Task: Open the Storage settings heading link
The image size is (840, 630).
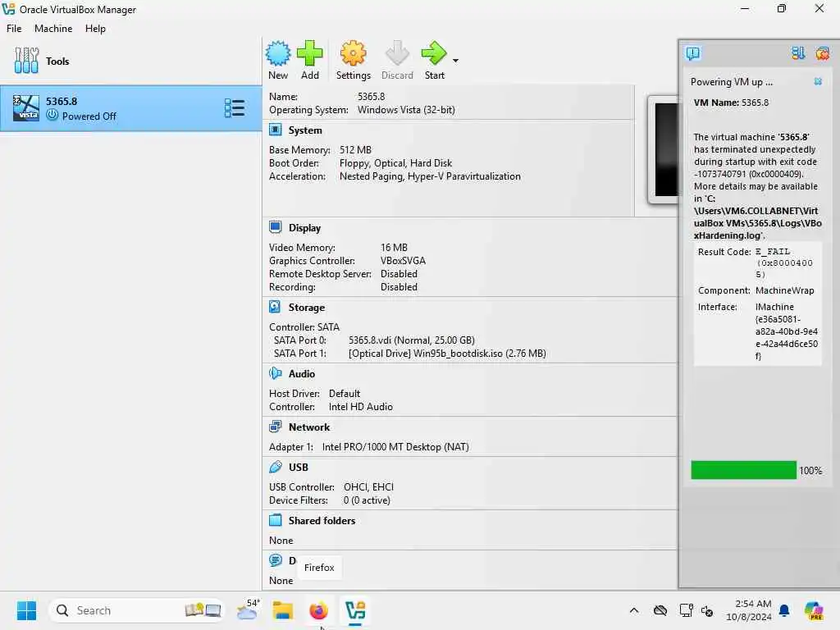Action: (307, 308)
